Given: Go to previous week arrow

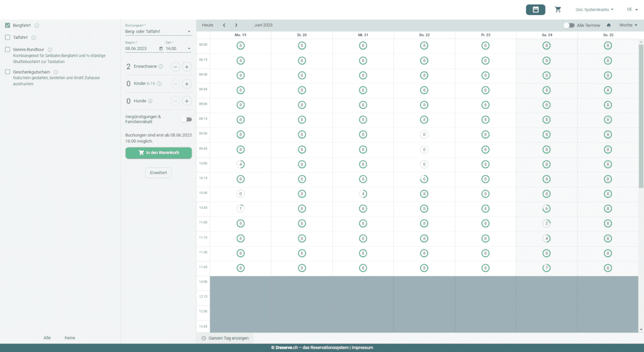Looking at the screenshot, I should pyautogui.click(x=224, y=25).
